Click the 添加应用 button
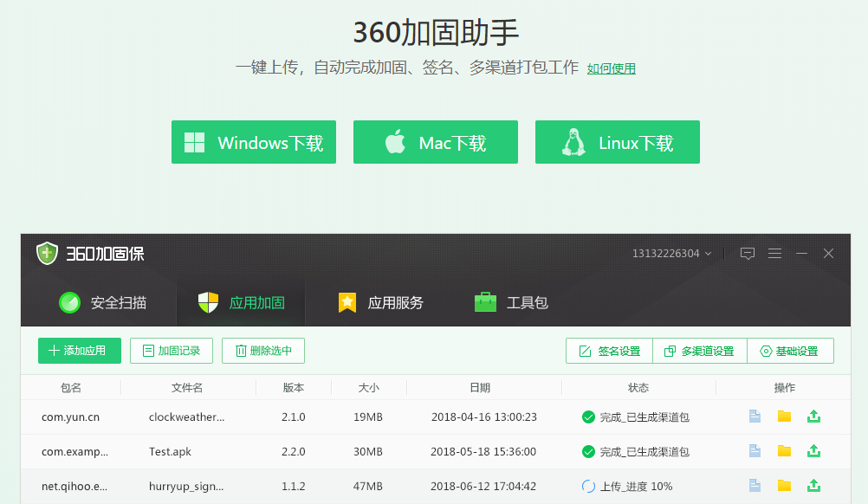The image size is (868, 504). click(80, 351)
